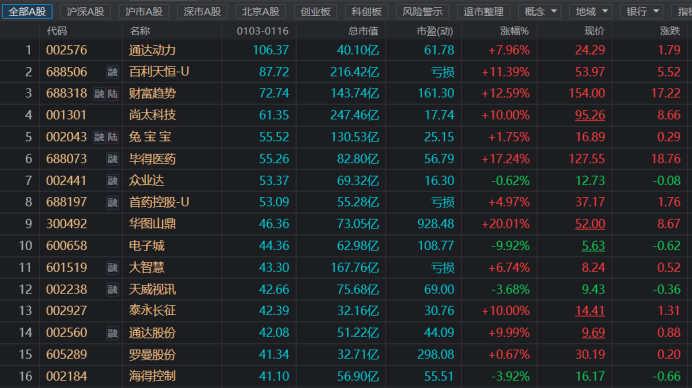Sort by the 总市值 column header
This screenshot has height=388, width=692.
[363, 31]
